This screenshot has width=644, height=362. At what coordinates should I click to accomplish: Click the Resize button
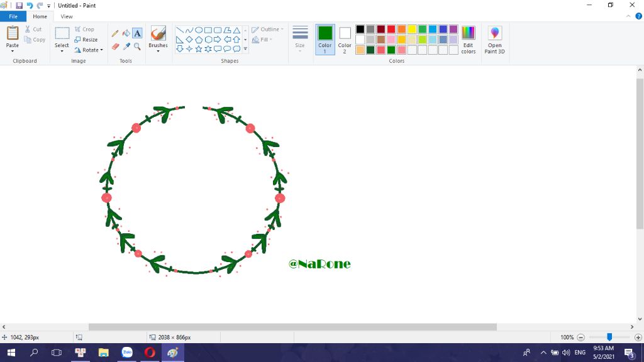(x=86, y=40)
